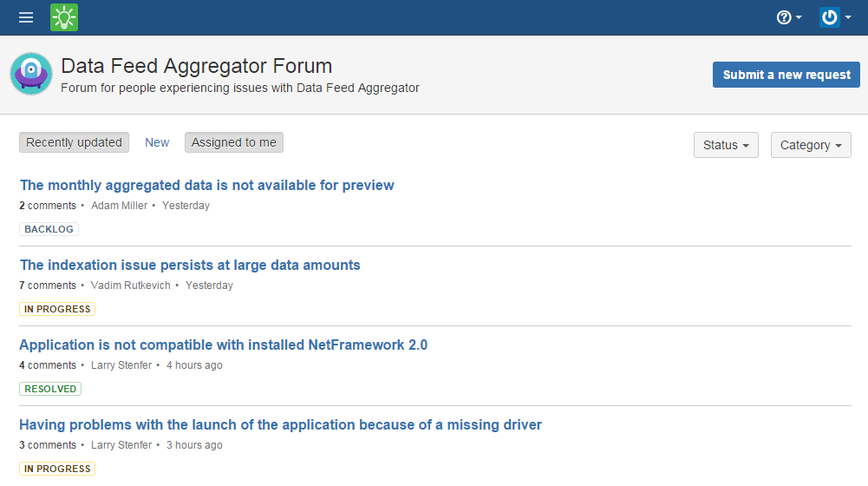Image resolution: width=868 pixels, height=486 pixels.
Task: Click the RESOLVED status label
Action: click(x=50, y=389)
